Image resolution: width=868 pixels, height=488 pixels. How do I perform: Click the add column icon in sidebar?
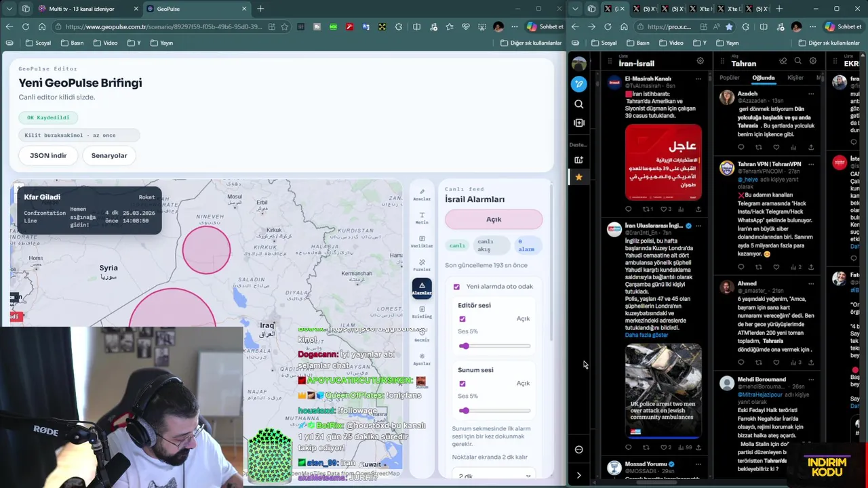click(578, 123)
